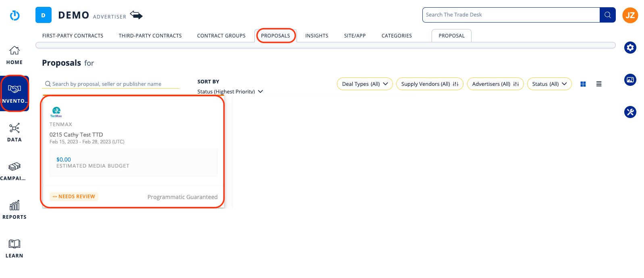
Task: Click the TenMax logo on proposal card
Action: (56, 112)
